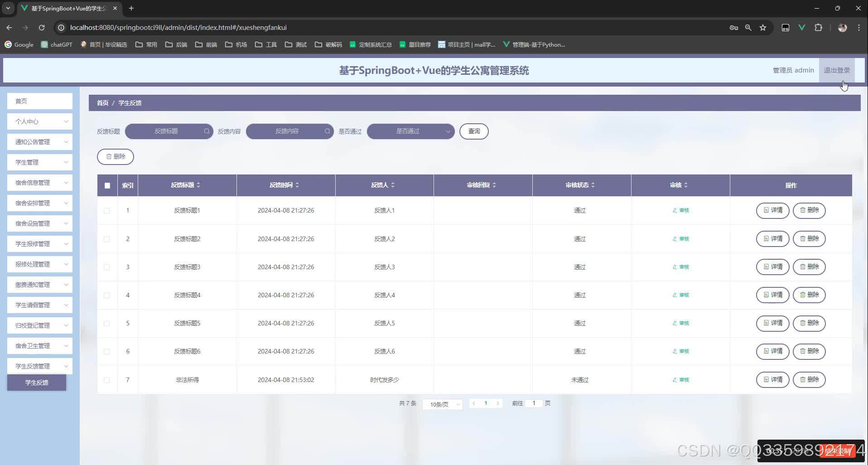Viewport: 868px width, 465px height.
Task: Click the search icon in 反馈内容 field
Action: [x=328, y=131]
